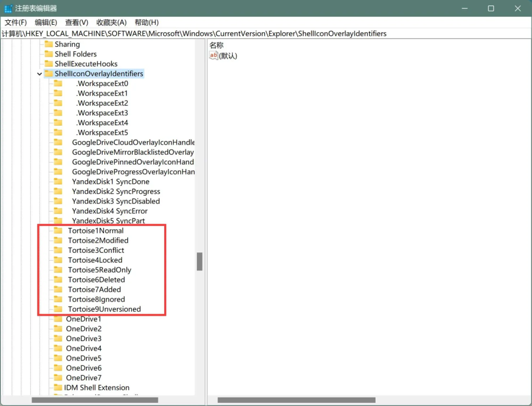Viewport: 532px width, 406px height.
Task: Select the Shell Folders folder icon
Action: coord(49,54)
